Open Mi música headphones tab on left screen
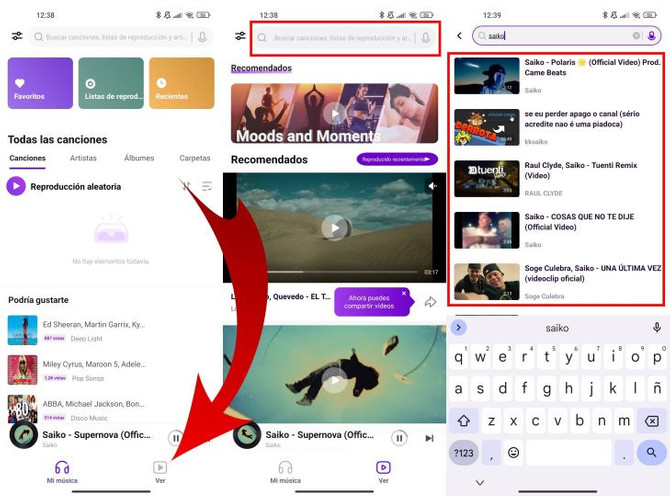670x496 pixels. (x=62, y=472)
